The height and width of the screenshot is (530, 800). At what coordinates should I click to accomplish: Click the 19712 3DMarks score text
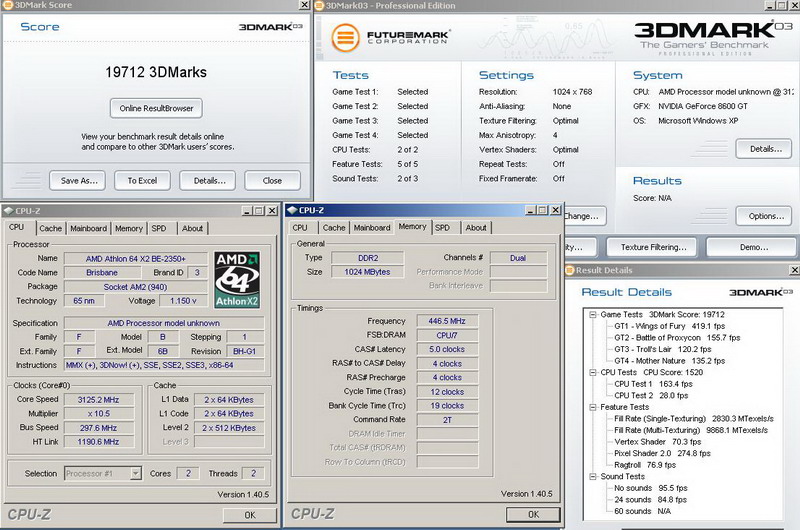(156, 72)
